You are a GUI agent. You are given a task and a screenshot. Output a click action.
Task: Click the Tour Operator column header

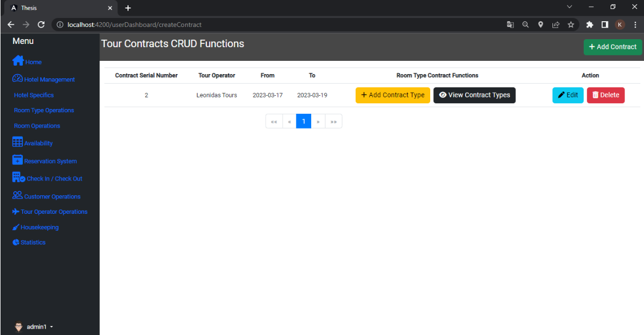click(216, 76)
